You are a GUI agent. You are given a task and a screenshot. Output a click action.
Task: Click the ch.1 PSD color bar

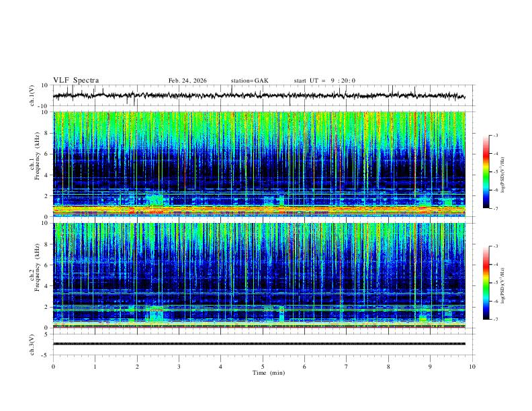tap(486, 172)
